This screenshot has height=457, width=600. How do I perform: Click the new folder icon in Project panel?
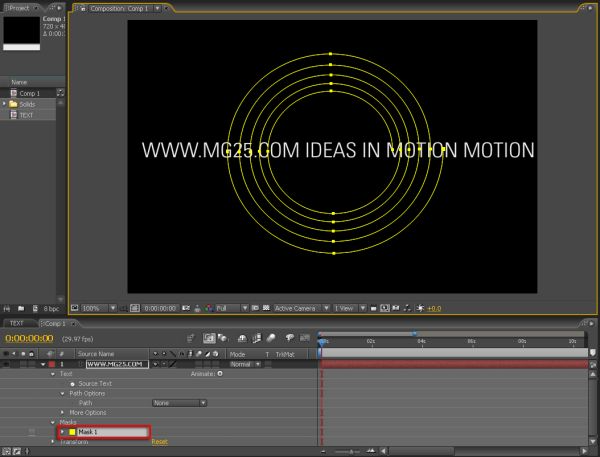pos(21,308)
